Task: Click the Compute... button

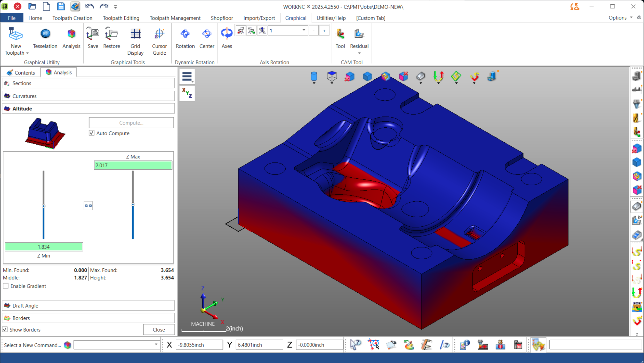Action: click(131, 123)
